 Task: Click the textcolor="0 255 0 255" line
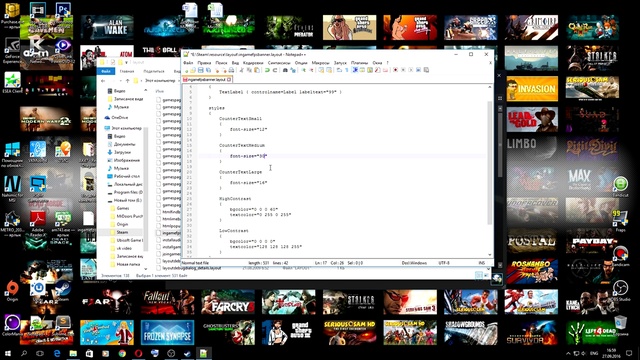(x=260, y=215)
